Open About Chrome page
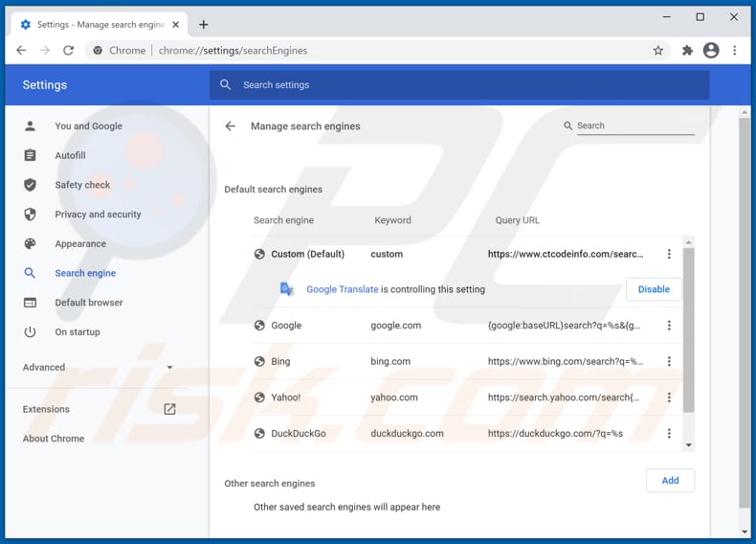 (54, 439)
